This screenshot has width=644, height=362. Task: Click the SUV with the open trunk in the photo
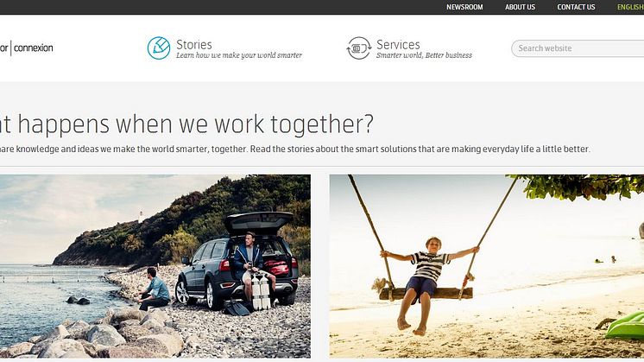tap(238, 263)
